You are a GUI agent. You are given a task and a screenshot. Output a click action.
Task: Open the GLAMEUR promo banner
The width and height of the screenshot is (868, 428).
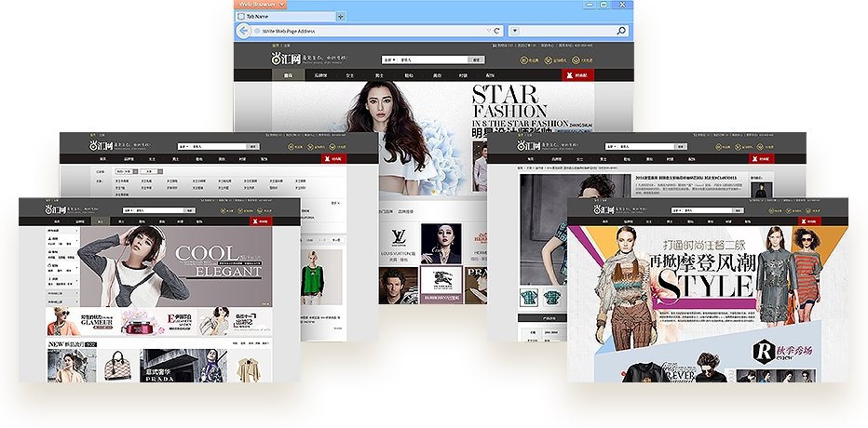pyautogui.click(x=84, y=321)
